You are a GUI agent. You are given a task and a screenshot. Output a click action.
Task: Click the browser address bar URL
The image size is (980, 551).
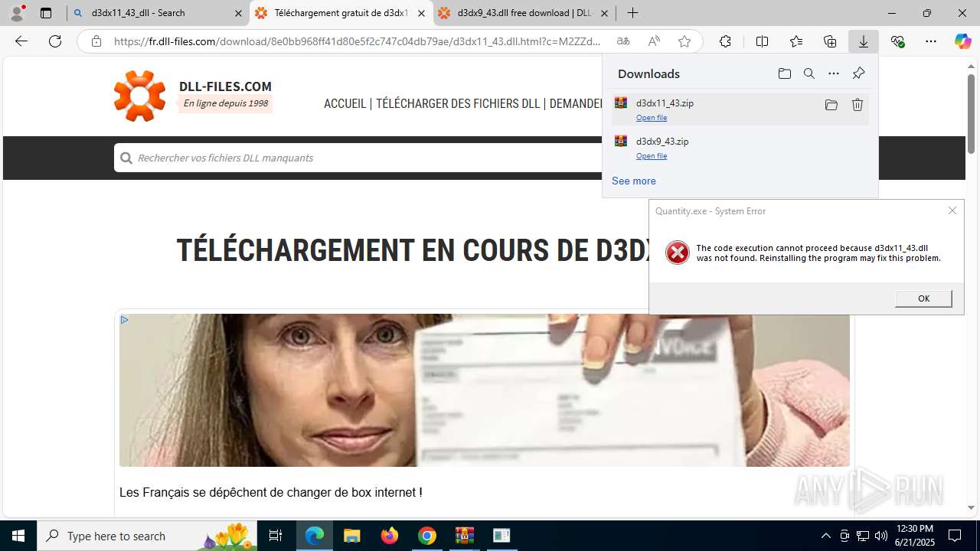coord(357,41)
